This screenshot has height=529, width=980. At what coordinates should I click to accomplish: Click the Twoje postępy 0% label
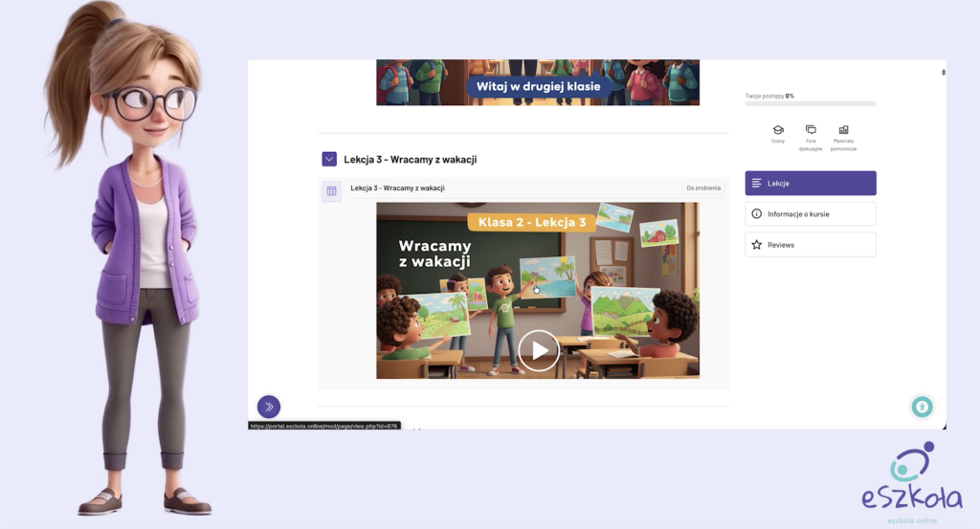click(x=769, y=97)
